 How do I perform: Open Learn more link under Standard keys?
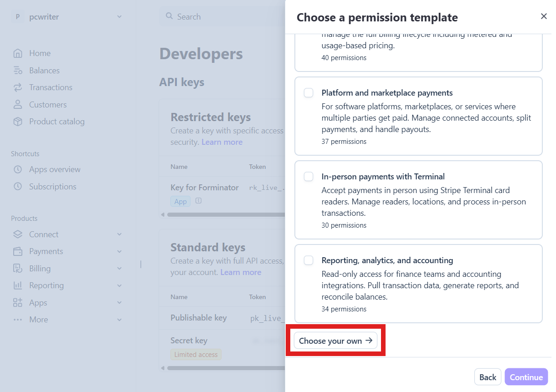241,272
